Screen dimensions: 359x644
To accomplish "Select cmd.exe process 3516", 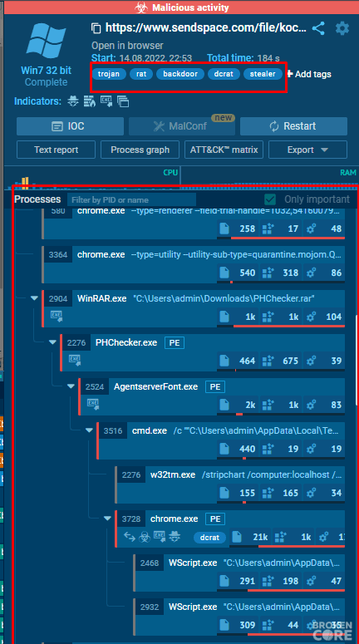I will [x=221, y=440].
